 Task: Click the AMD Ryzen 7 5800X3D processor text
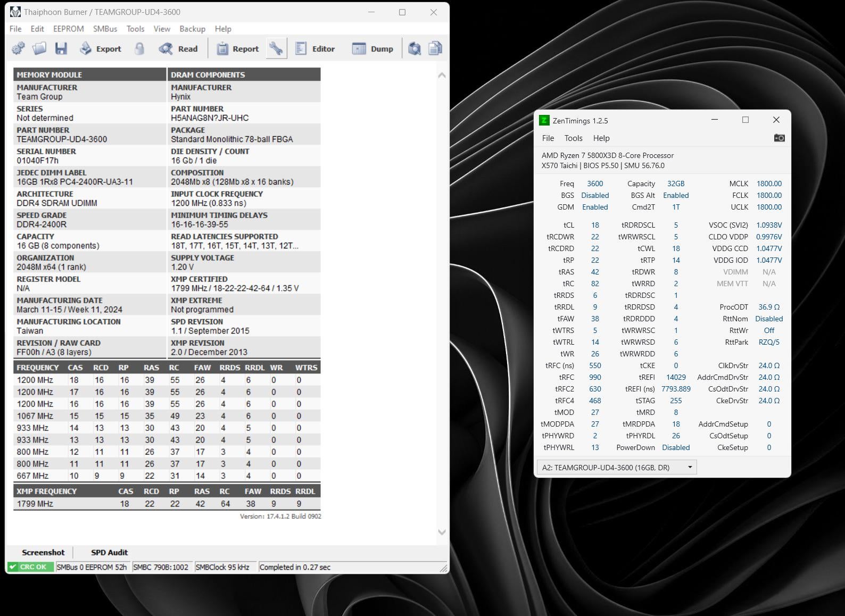(608, 155)
